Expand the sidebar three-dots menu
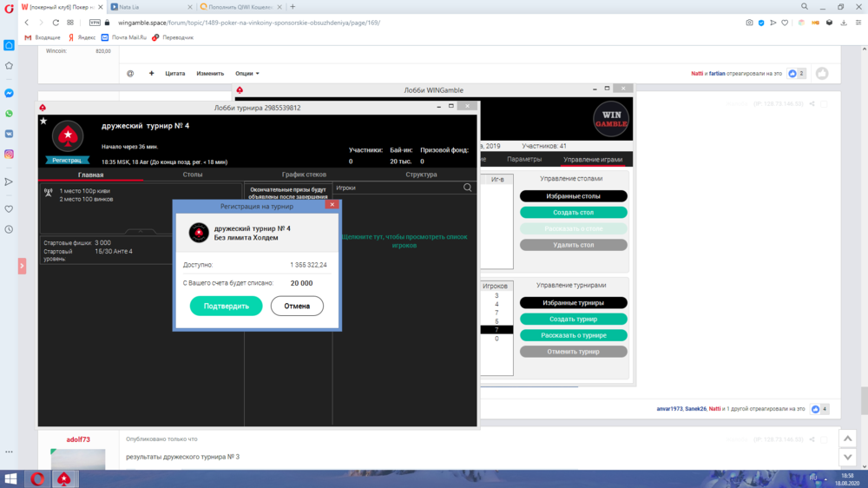Screen dimensions: 868x488 pos(9,452)
